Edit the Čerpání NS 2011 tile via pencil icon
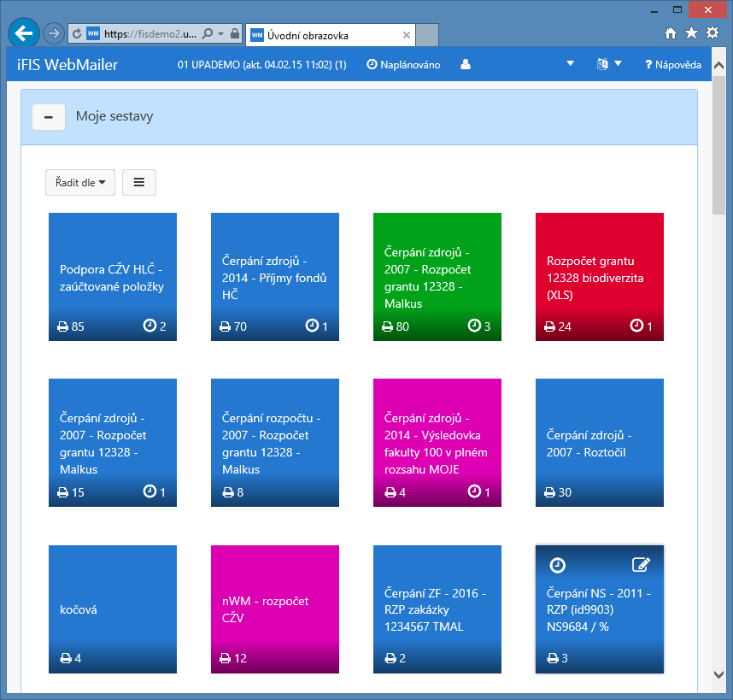733x700 pixels. click(641, 565)
